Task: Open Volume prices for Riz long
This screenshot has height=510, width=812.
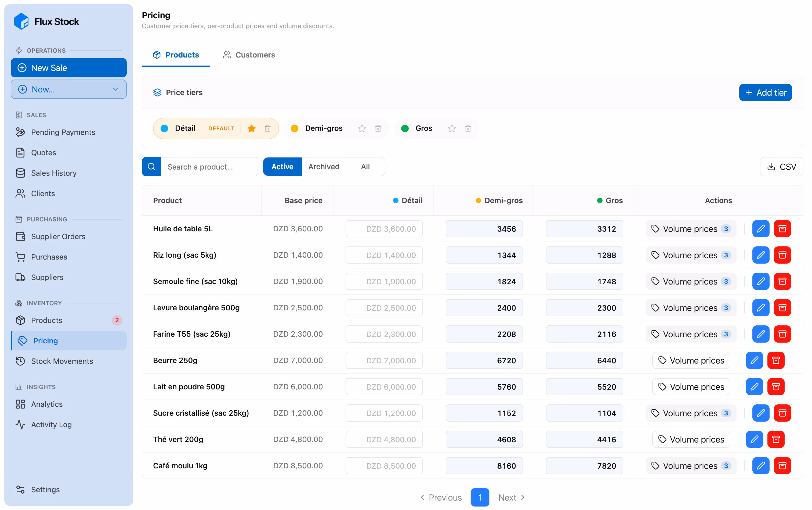Action: point(691,255)
